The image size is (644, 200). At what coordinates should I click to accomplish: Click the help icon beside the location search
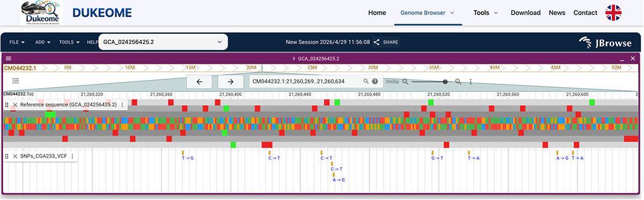click(x=375, y=82)
